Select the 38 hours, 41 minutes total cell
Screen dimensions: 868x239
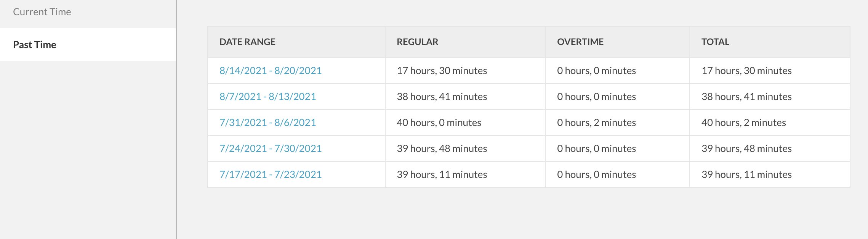769,97
